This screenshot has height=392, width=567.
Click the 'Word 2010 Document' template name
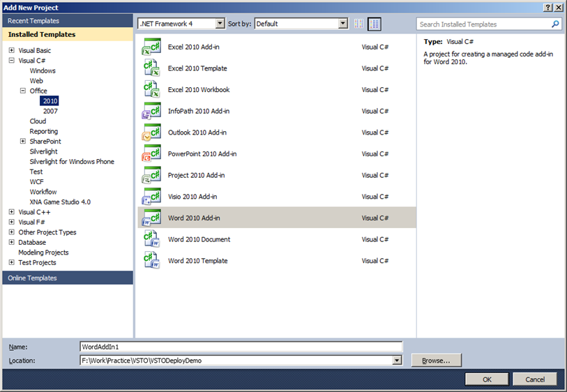(x=199, y=239)
